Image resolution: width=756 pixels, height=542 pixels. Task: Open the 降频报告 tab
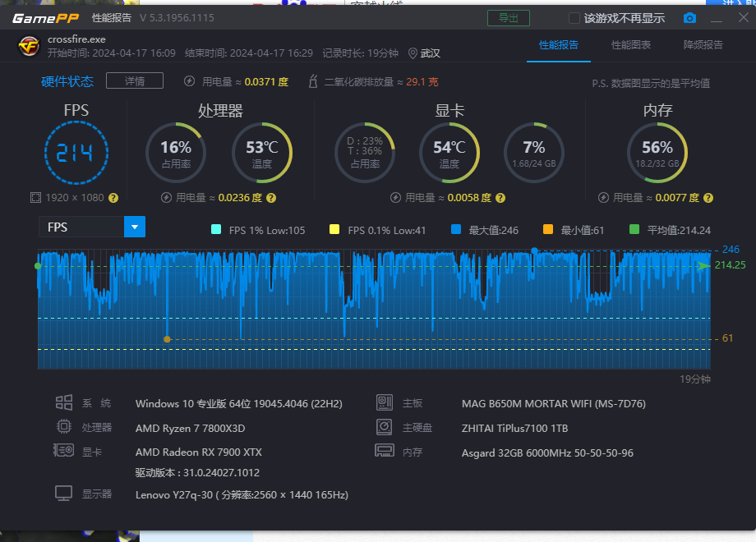(703, 45)
